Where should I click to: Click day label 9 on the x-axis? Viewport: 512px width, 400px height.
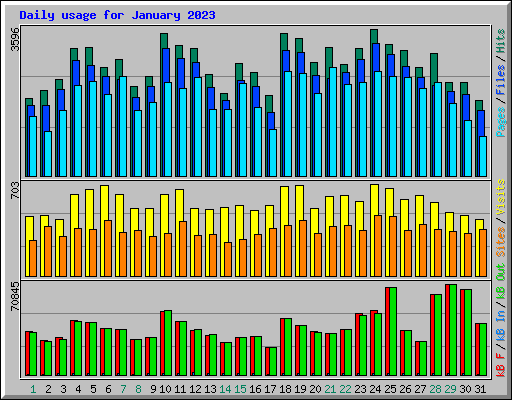pyautogui.click(x=153, y=389)
